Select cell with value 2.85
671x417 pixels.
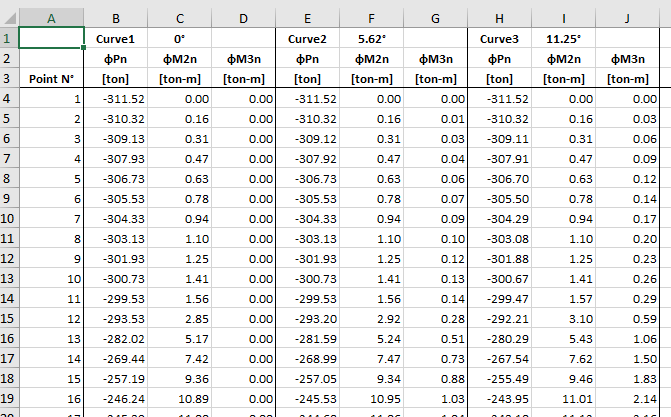[179, 319]
